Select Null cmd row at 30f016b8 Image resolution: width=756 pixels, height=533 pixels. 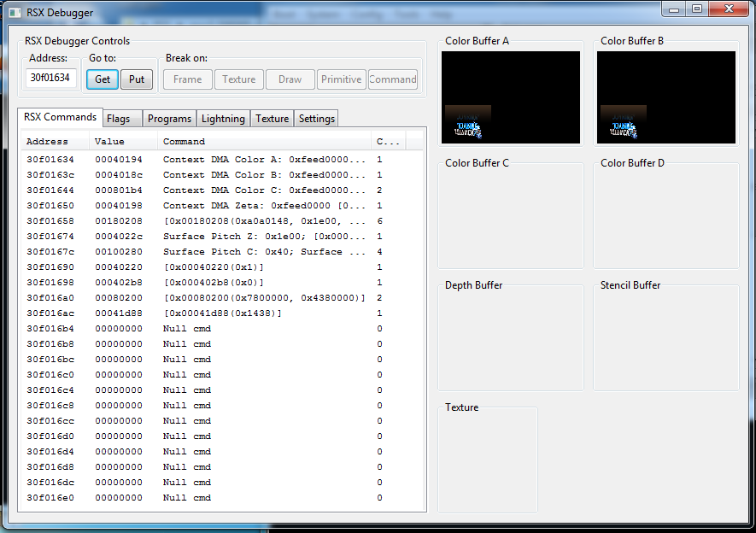[222, 344]
